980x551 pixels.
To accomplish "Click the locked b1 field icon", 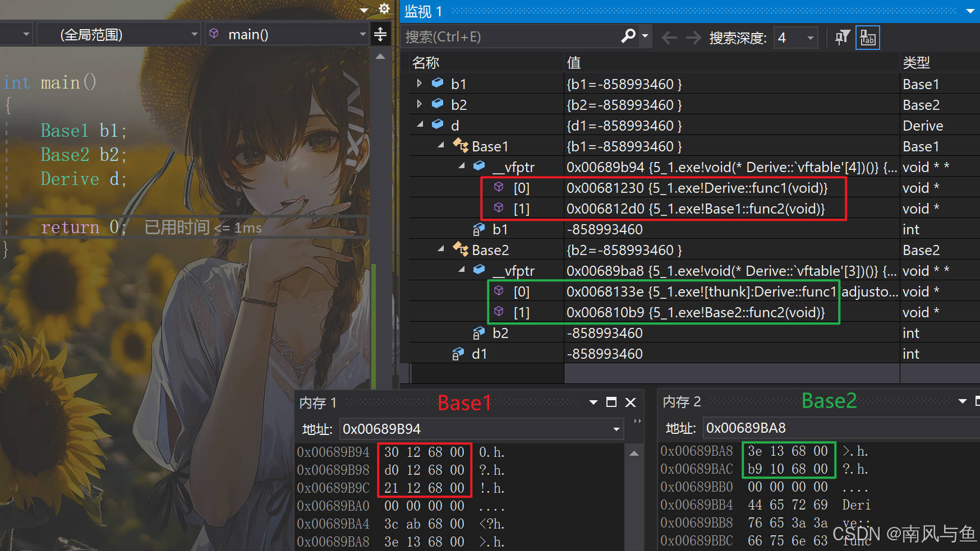I will [x=479, y=229].
